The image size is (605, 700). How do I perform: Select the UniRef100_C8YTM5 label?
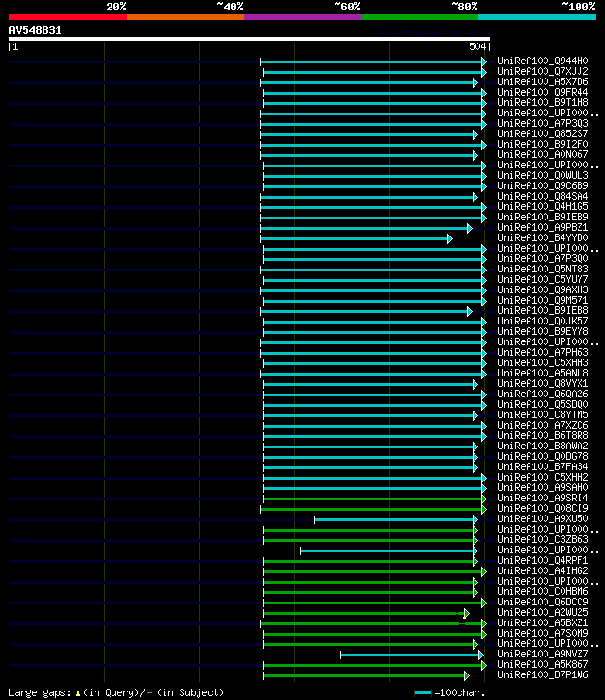pyautogui.click(x=543, y=414)
